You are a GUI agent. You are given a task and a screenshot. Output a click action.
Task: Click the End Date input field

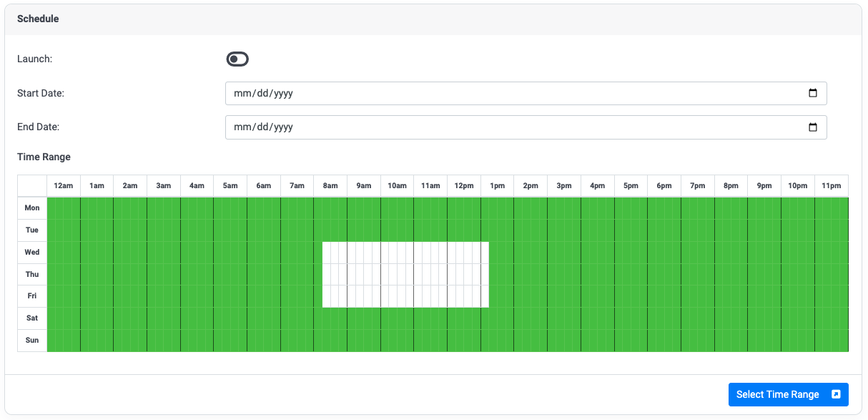click(x=429, y=127)
